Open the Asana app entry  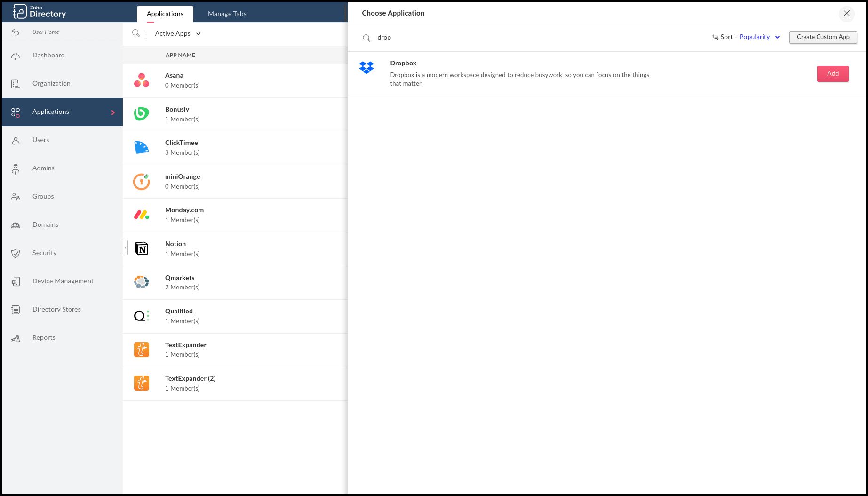point(235,80)
